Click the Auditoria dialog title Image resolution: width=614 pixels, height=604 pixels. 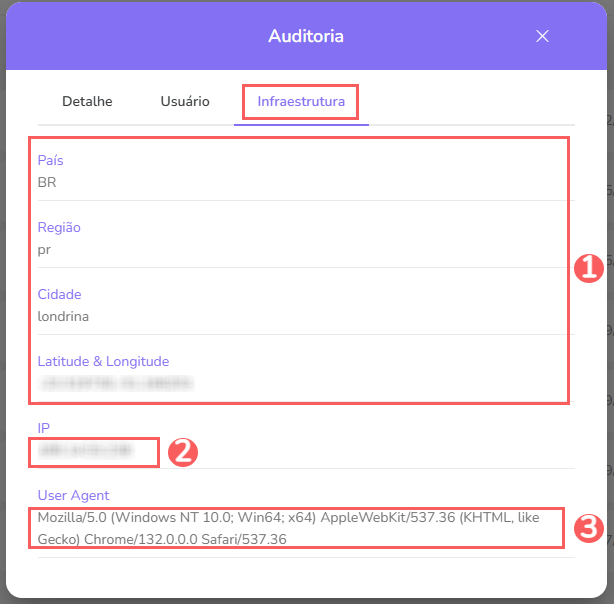pos(306,36)
